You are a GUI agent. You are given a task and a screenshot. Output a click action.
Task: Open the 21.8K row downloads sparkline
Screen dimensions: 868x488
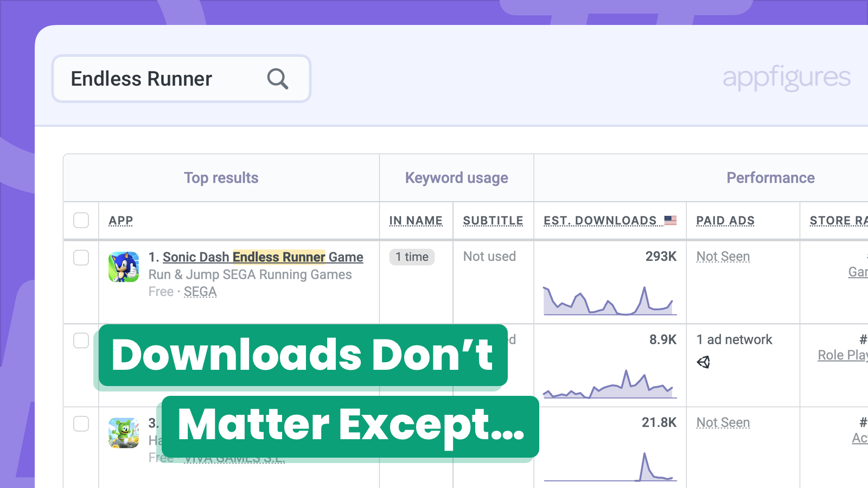coord(610,467)
